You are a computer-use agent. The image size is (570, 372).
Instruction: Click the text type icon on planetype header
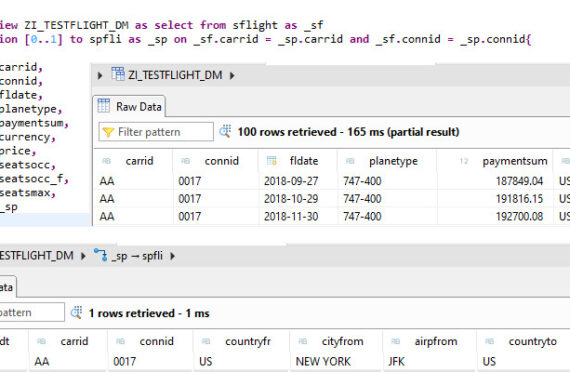point(350,161)
